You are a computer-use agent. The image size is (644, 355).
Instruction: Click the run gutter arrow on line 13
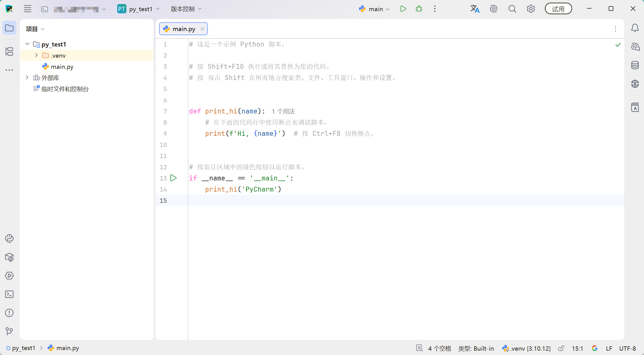pos(174,178)
